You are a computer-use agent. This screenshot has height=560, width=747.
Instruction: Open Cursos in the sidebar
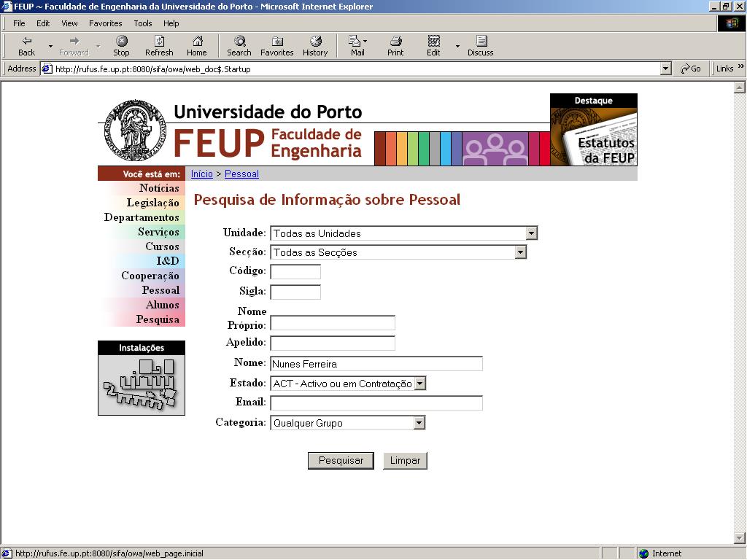163,246
